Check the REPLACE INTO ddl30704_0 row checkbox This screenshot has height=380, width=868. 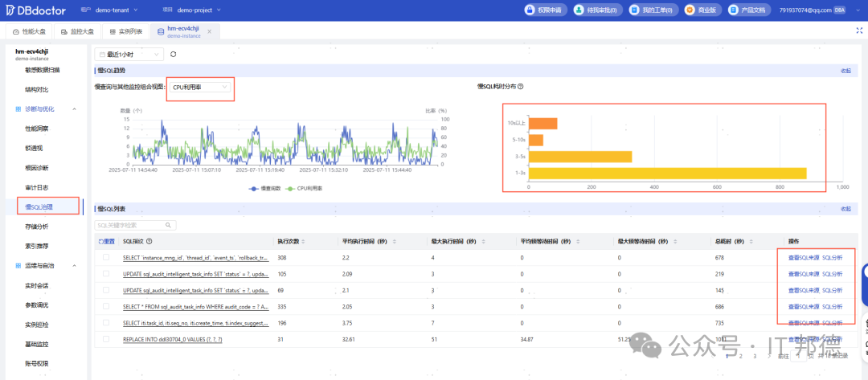[x=106, y=339]
